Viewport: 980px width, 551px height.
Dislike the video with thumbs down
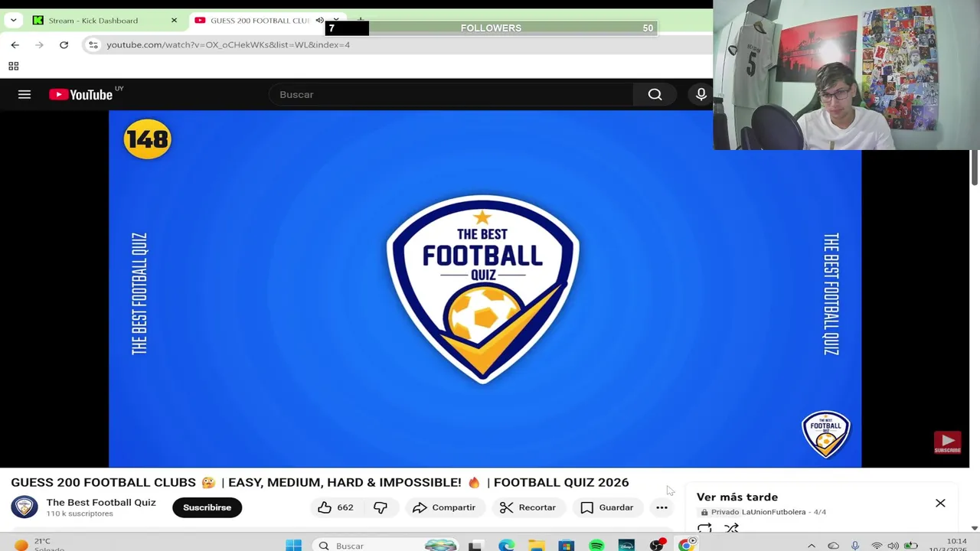pos(381,507)
